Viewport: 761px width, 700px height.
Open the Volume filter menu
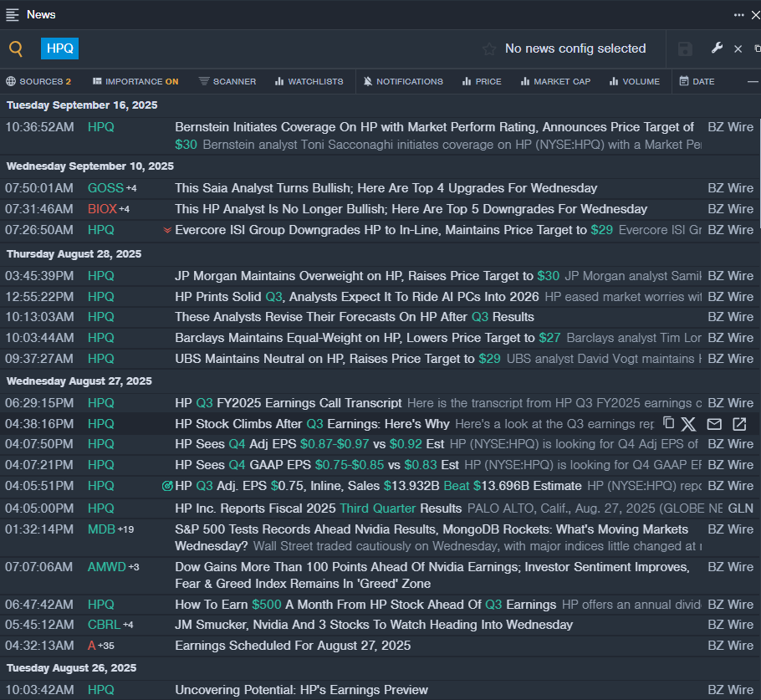[x=635, y=81]
